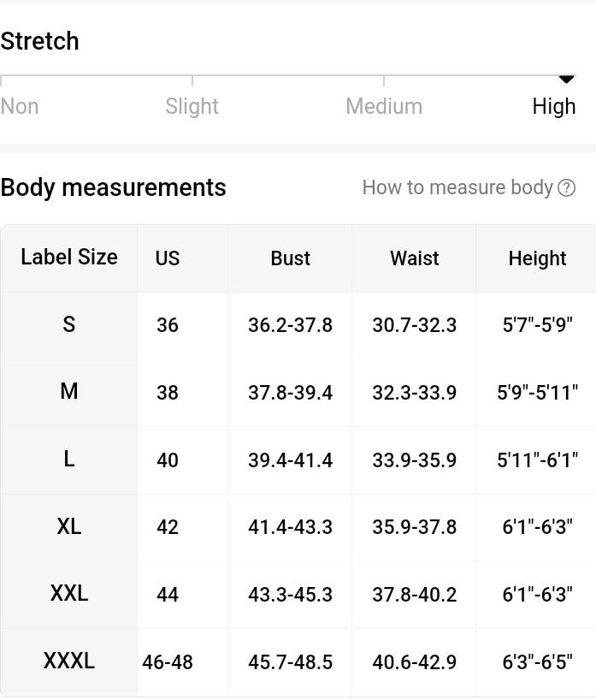The height and width of the screenshot is (700, 596).
Task: Select the XXXL label size row
Action: tap(69, 661)
